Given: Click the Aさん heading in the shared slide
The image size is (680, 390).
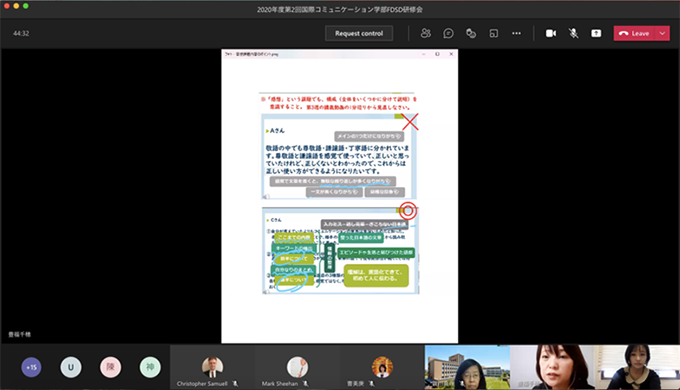Looking at the screenshot, I should pyautogui.click(x=277, y=131).
